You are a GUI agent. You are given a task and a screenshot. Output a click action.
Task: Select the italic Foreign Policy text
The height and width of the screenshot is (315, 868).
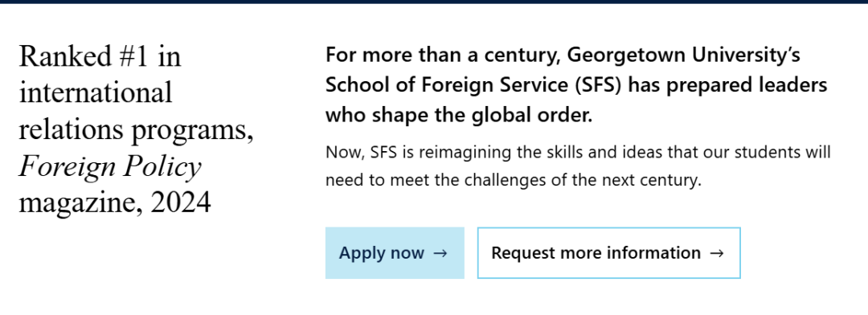pyautogui.click(x=110, y=166)
